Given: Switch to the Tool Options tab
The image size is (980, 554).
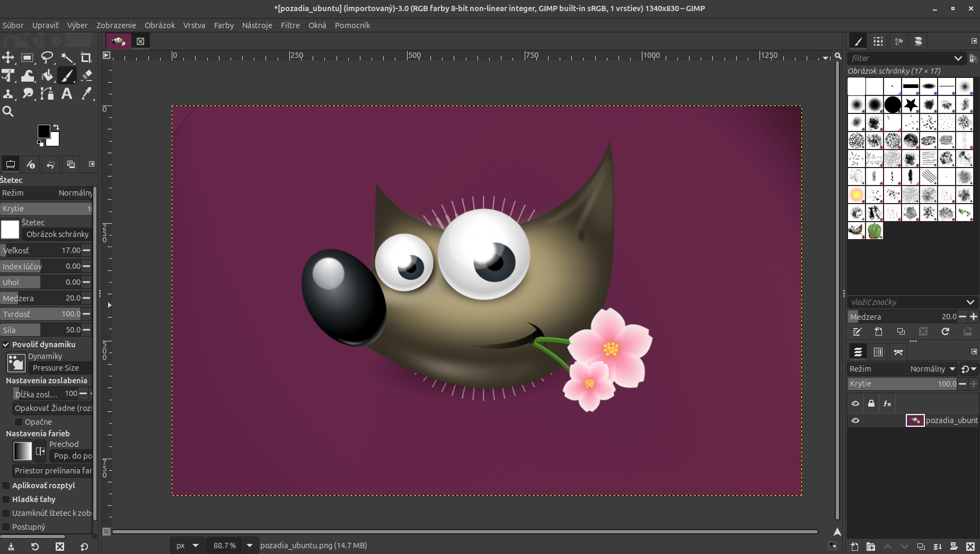Looking at the screenshot, I should (x=11, y=164).
